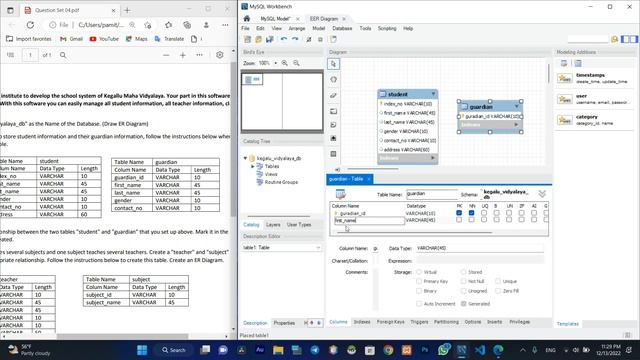Enable the Not Null storage checkbox
The image size is (640, 360).
(x=463, y=281)
